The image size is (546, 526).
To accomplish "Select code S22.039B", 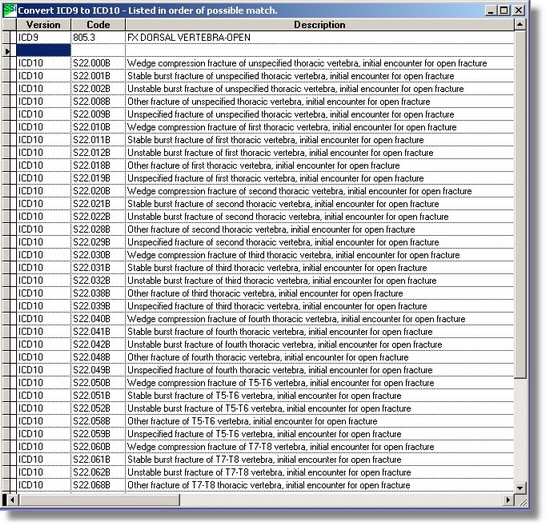I will (x=98, y=306).
